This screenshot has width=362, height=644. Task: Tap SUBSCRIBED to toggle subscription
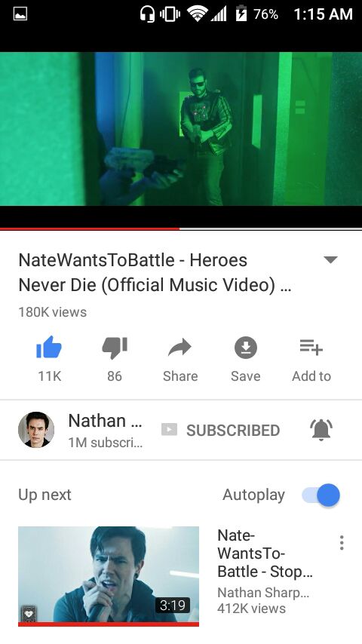coord(220,430)
